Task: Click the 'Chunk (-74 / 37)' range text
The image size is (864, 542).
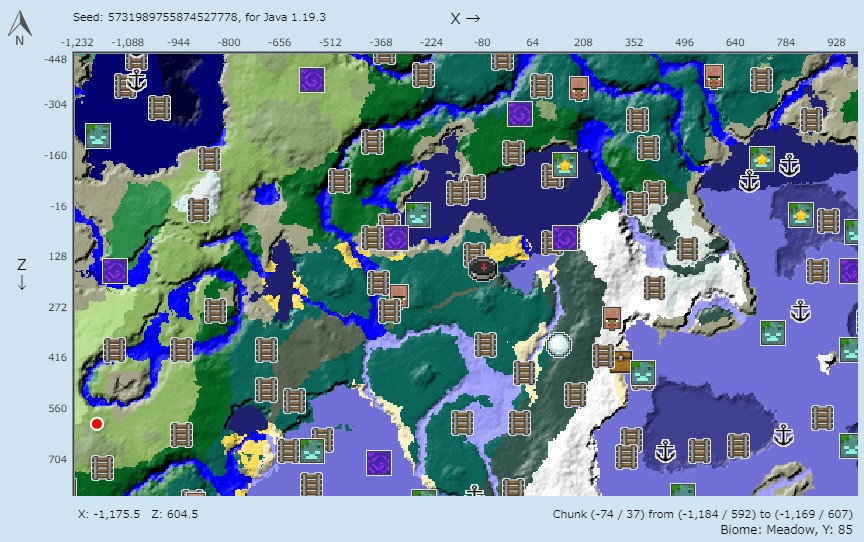Action: (x=703, y=514)
